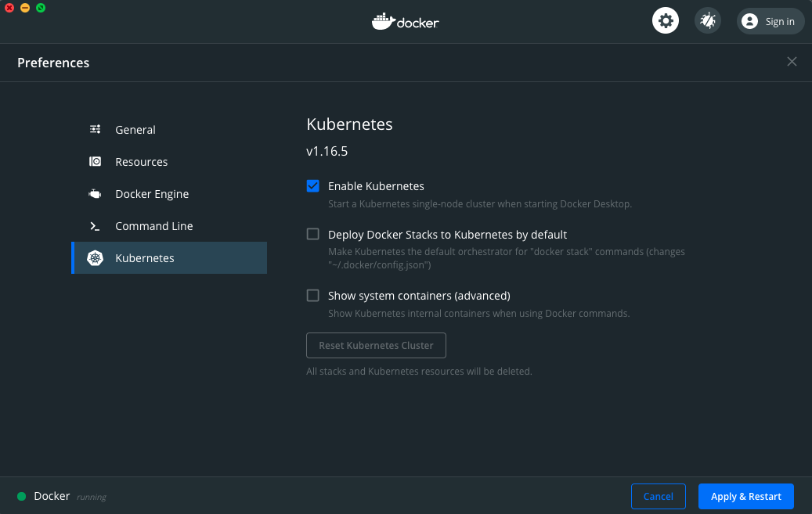Go to Docker Engine settings

(x=169, y=193)
